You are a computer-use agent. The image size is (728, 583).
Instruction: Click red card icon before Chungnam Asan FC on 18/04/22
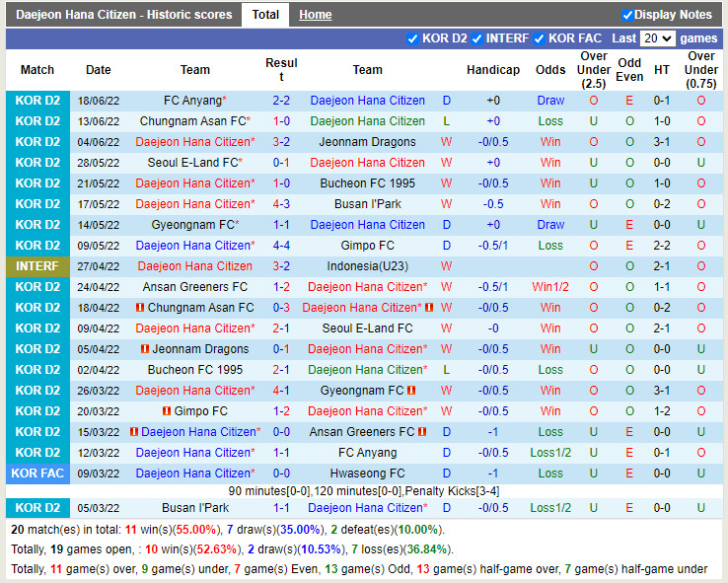[x=138, y=308]
